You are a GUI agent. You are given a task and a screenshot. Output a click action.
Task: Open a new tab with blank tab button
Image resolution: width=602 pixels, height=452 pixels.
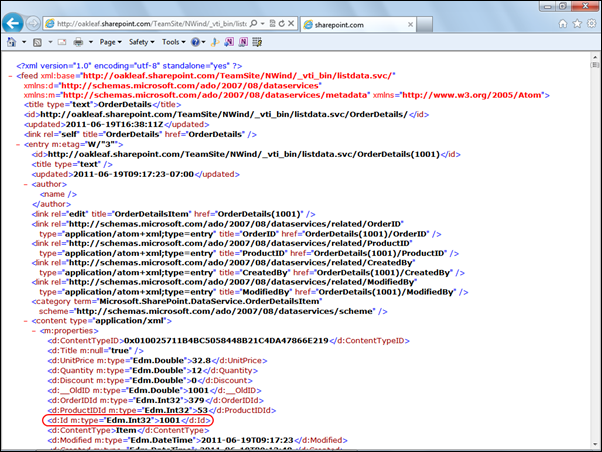coord(425,24)
